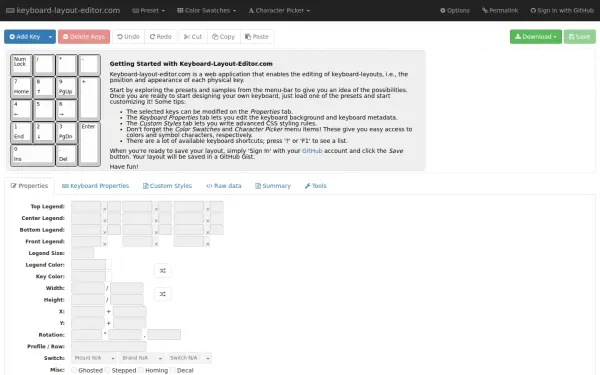The height and width of the screenshot is (375, 600).
Task: Open the Options gear menu
Action: [455, 10]
